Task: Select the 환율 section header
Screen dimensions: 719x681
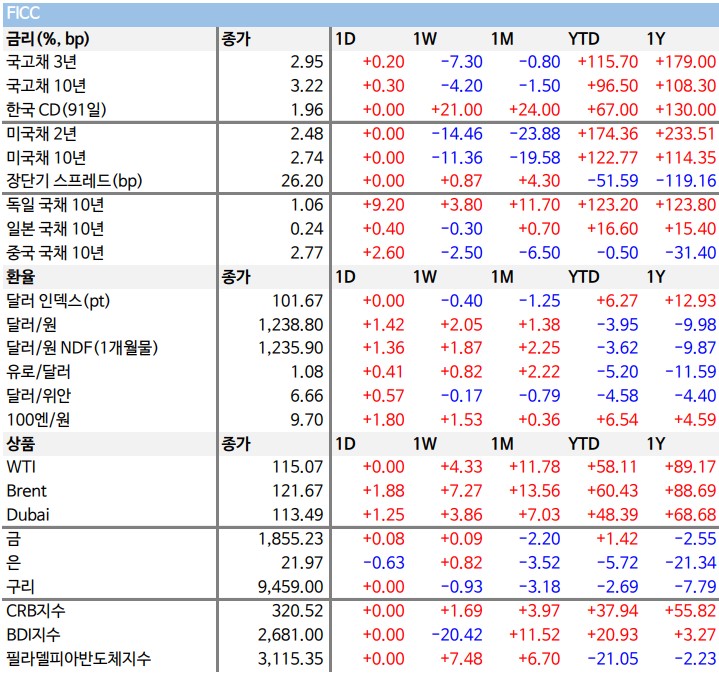Action: (x=20, y=277)
